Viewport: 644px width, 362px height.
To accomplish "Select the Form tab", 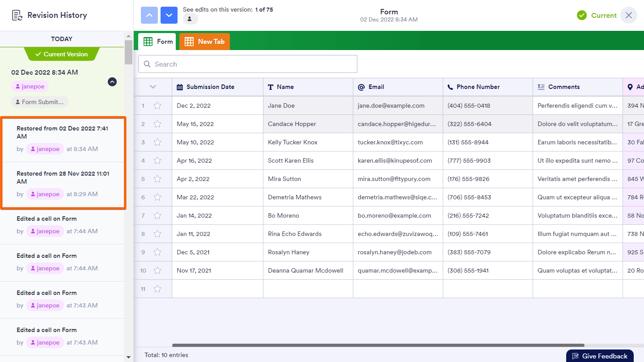I will click(x=158, y=42).
